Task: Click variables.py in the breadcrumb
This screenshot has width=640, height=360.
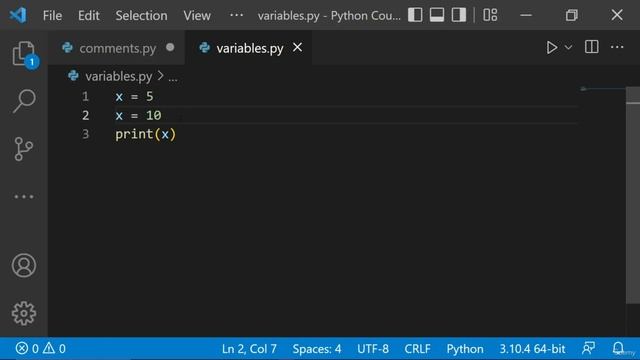Action: point(118,76)
